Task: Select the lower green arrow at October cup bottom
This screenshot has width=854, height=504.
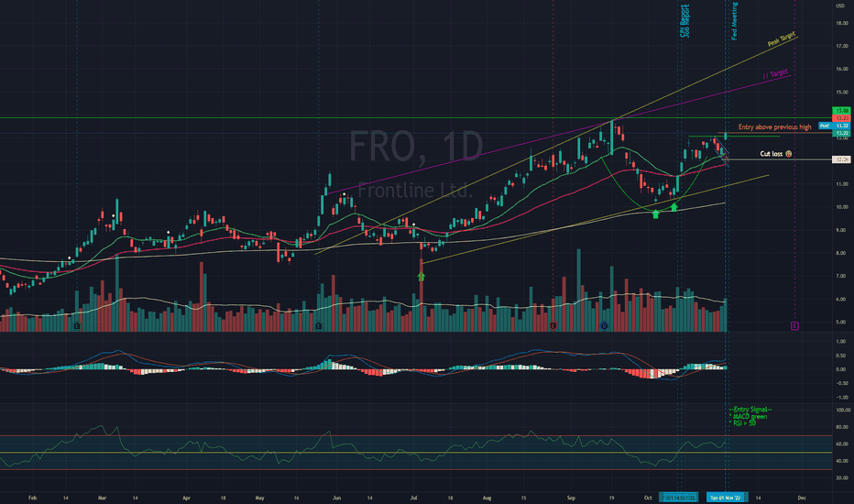Action: [656, 214]
